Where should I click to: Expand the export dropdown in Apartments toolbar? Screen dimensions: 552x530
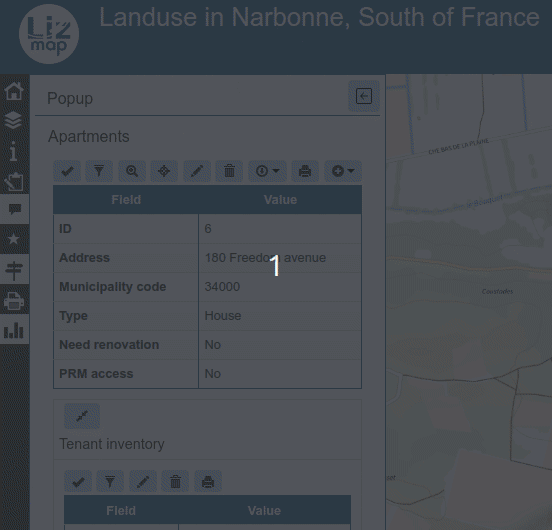[x=268, y=171]
